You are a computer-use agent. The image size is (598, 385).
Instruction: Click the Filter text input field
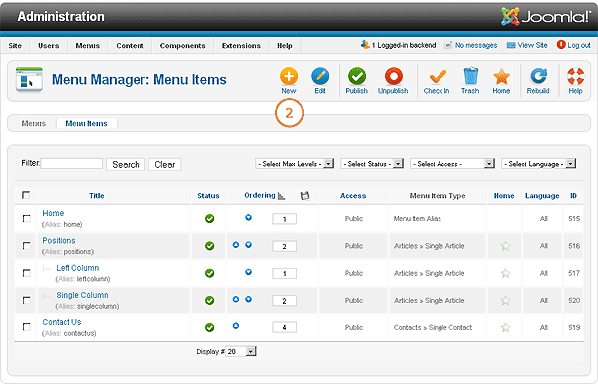(72, 164)
